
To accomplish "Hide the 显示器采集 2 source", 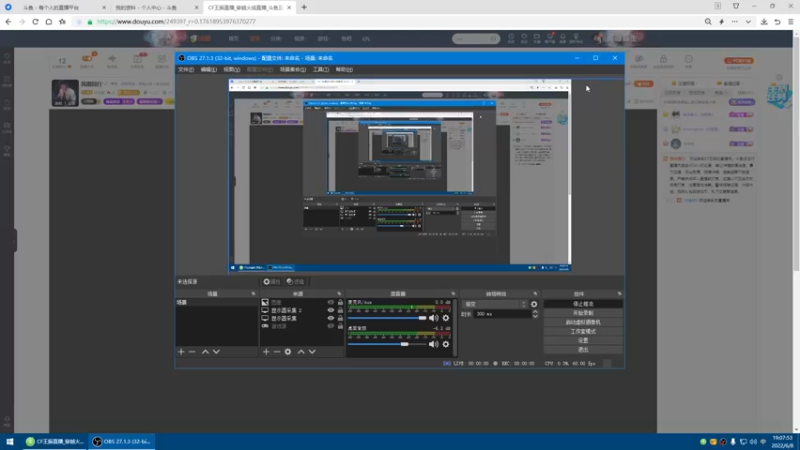I will point(331,310).
